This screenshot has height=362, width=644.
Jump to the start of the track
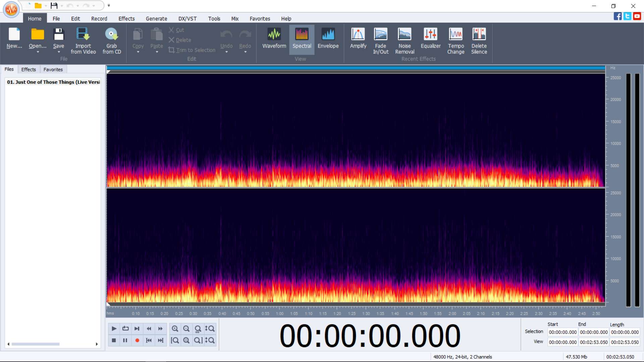[x=149, y=340]
